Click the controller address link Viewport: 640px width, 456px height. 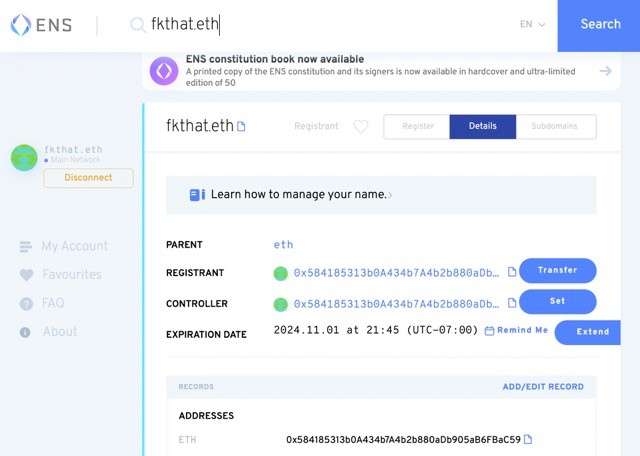396,304
